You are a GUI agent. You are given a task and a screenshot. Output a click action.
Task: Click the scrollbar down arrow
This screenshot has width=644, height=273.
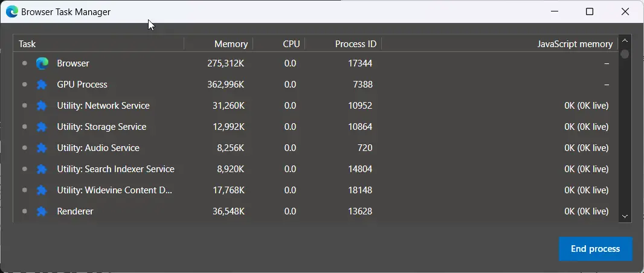tap(625, 216)
